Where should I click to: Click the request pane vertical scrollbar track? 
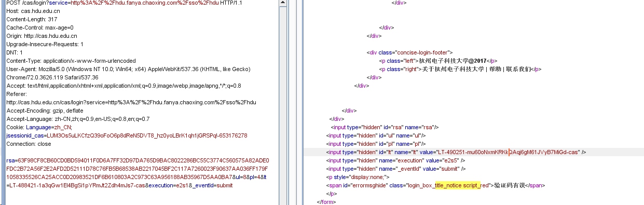click(283, 106)
